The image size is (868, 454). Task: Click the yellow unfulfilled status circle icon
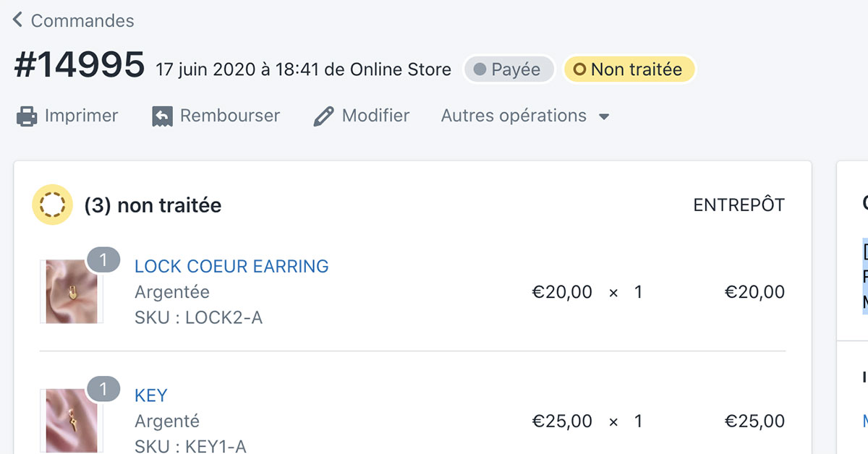52,205
